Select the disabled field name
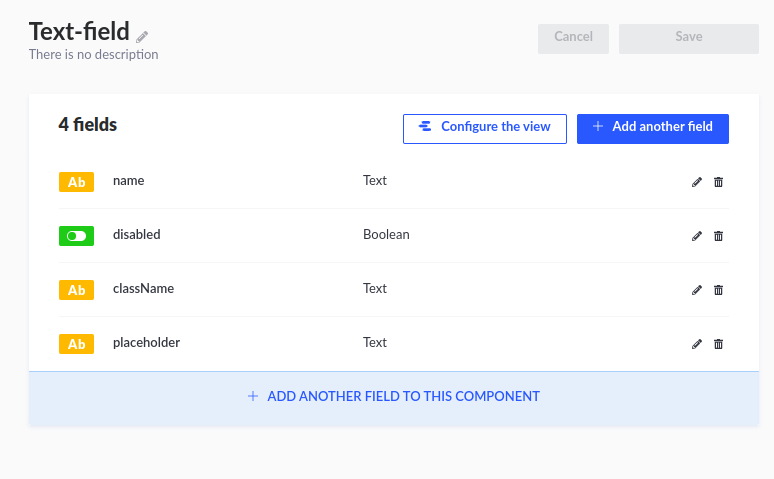This screenshot has height=479, width=774. (x=137, y=235)
